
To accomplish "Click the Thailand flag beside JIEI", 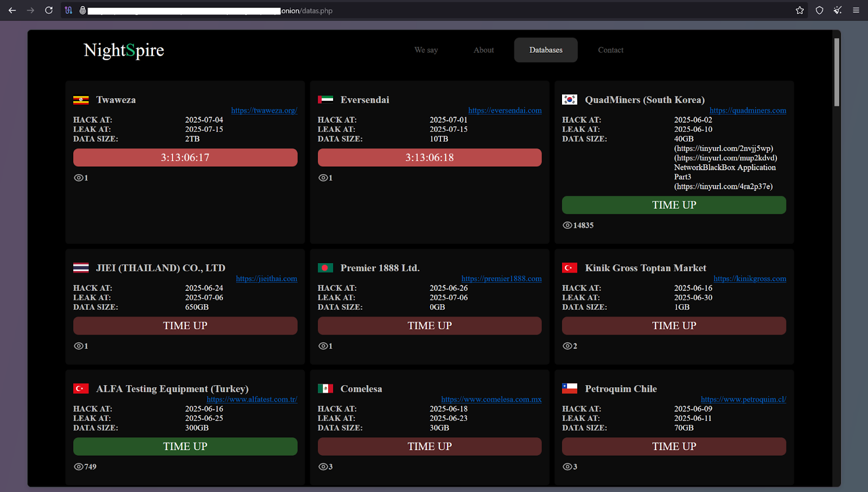I will pos(81,268).
